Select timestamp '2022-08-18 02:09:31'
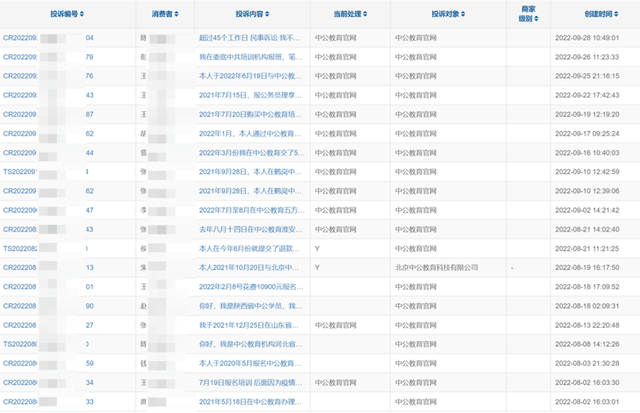Image resolution: width=640 pixels, height=413 pixels. (587, 306)
